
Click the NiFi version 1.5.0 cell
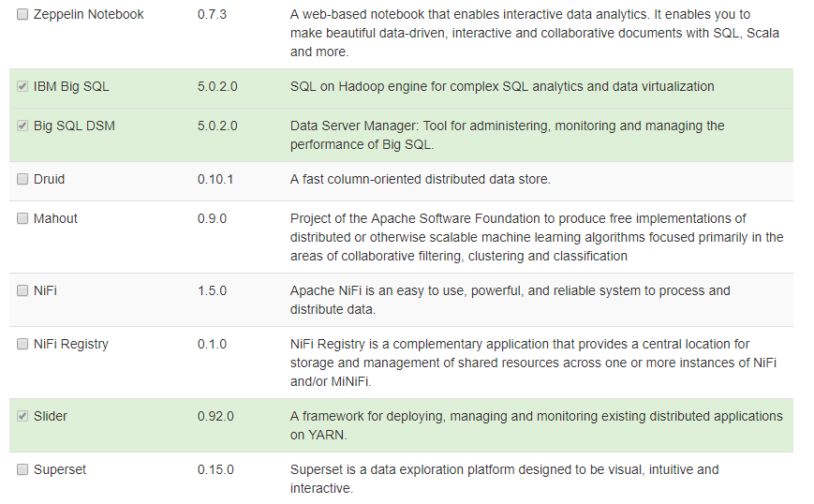tap(212, 290)
